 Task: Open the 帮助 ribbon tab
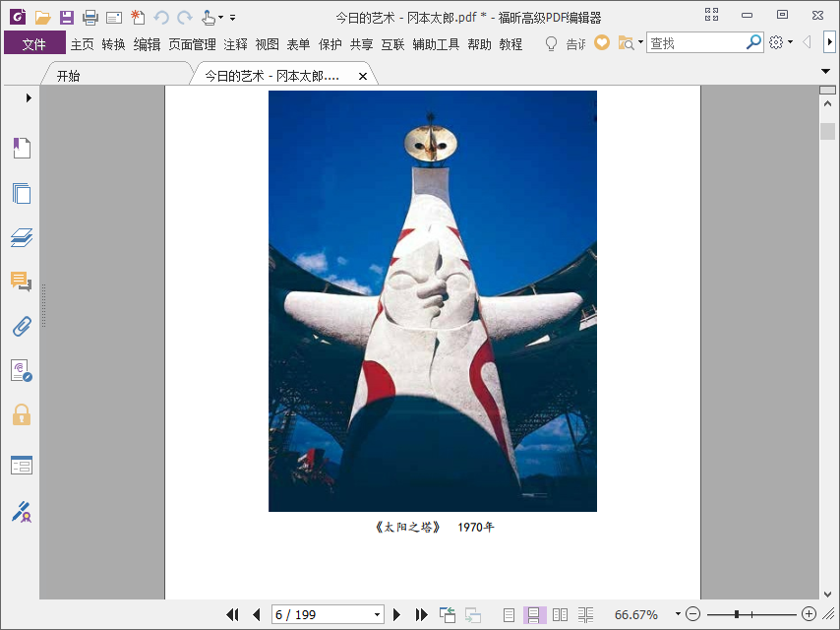coord(479,44)
